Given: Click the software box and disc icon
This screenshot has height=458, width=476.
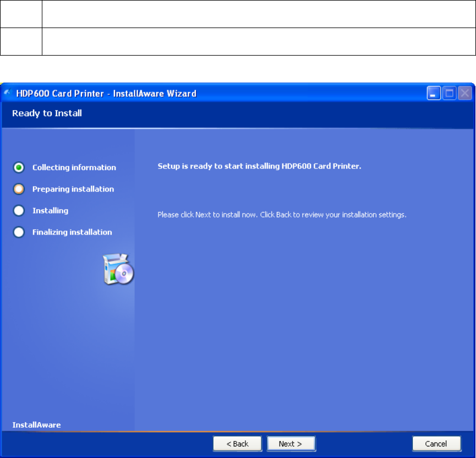Looking at the screenshot, I should (118, 269).
